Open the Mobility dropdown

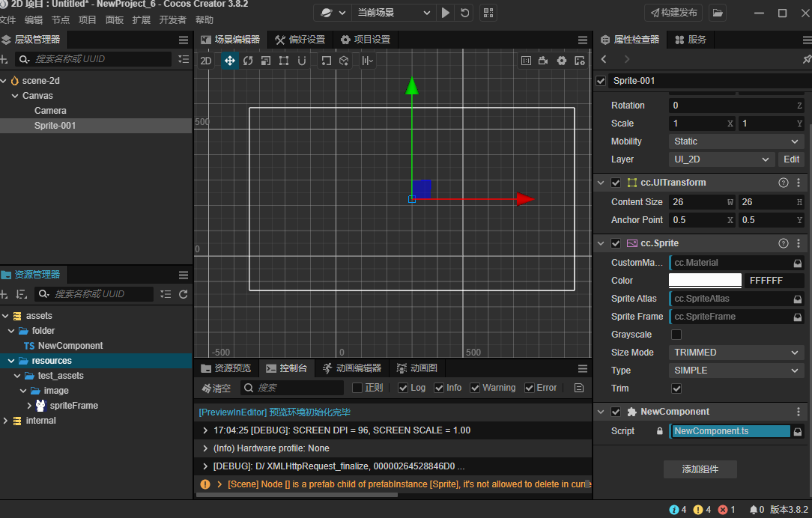pyautogui.click(x=736, y=141)
